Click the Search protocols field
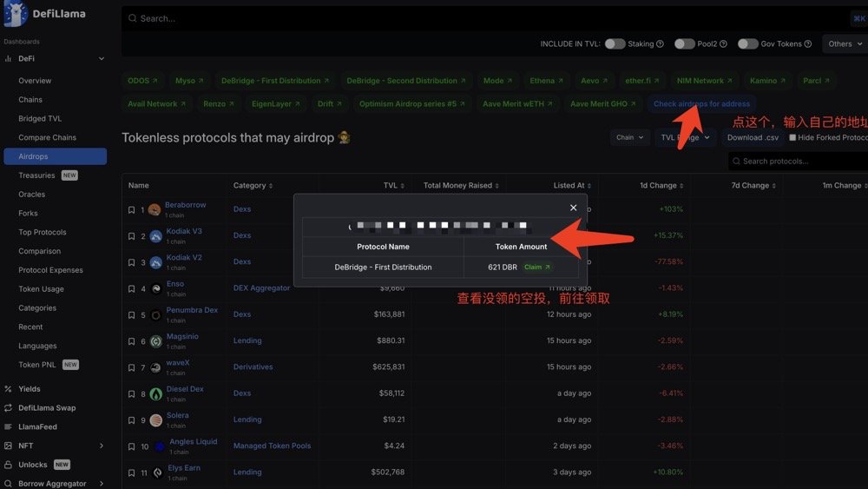The height and width of the screenshot is (489, 868). tap(797, 162)
